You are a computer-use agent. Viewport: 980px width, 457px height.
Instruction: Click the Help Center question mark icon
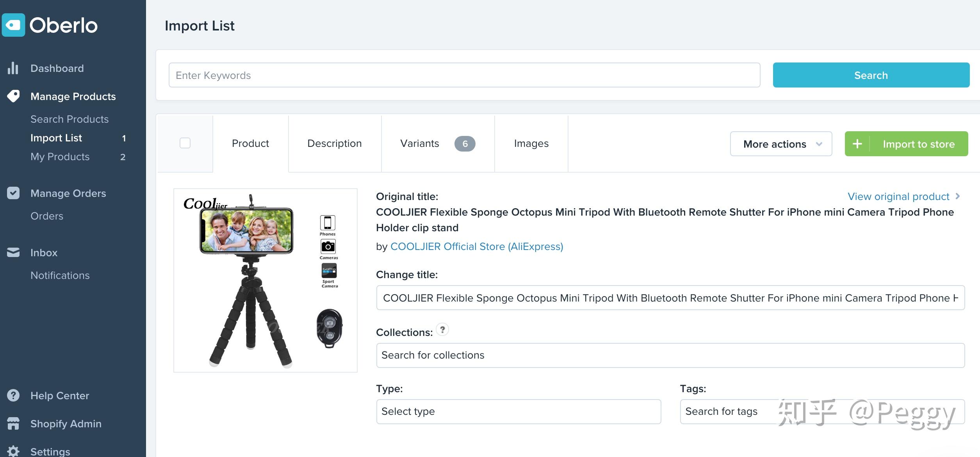coord(13,395)
